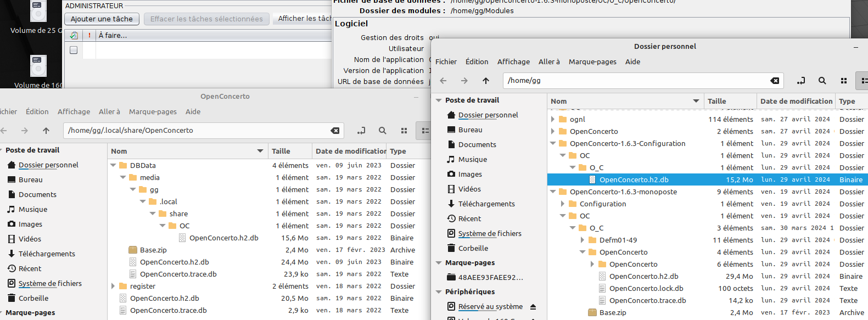
Task: Click the Ajouter une tâche button
Action: (102, 19)
